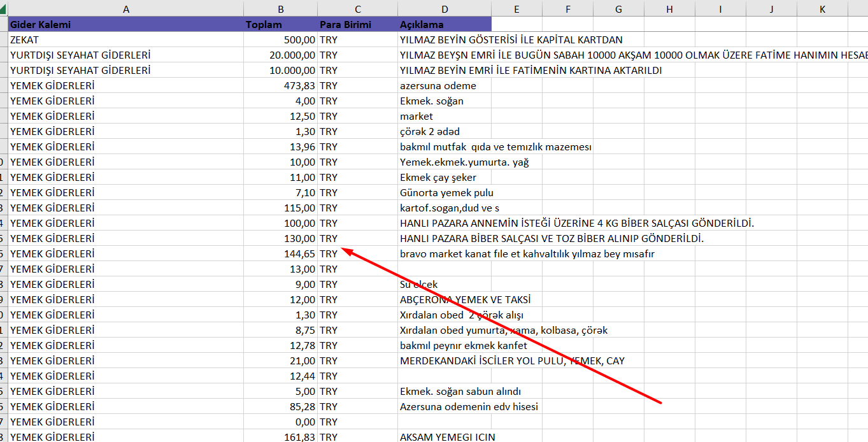Click the "Toplam" header cell
Viewport: 868px width, 442px height.
point(280,25)
